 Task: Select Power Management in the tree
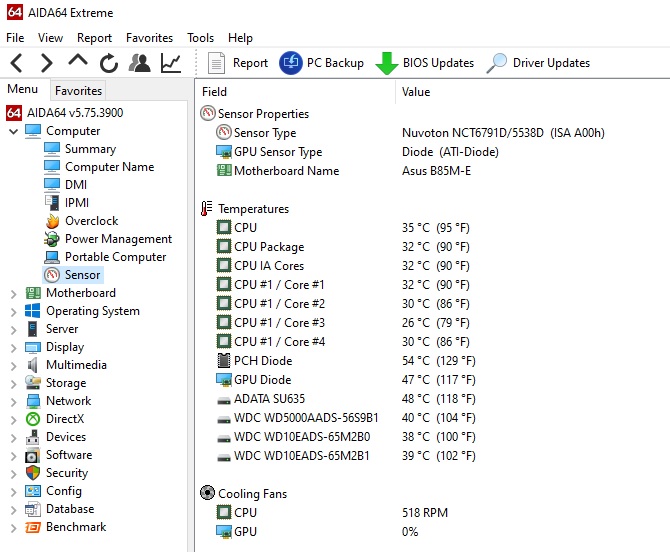click(108, 239)
